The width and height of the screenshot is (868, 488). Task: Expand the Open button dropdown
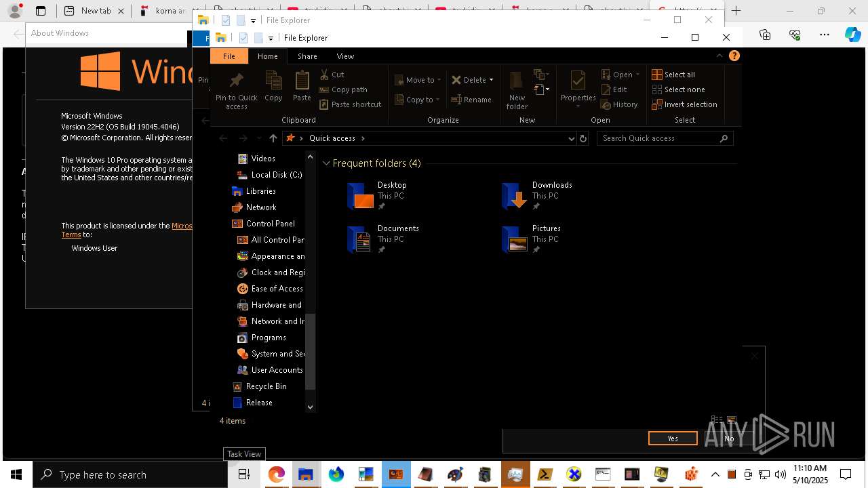(x=637, y=75)
